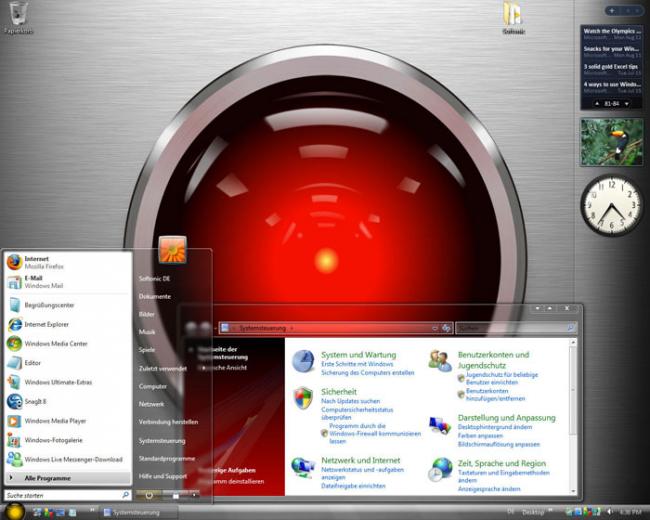Click Benutzerkonten und Jugendschutz icon
Image resolution: width=650 pixels, height=520 pixels.
coord(440,360)
